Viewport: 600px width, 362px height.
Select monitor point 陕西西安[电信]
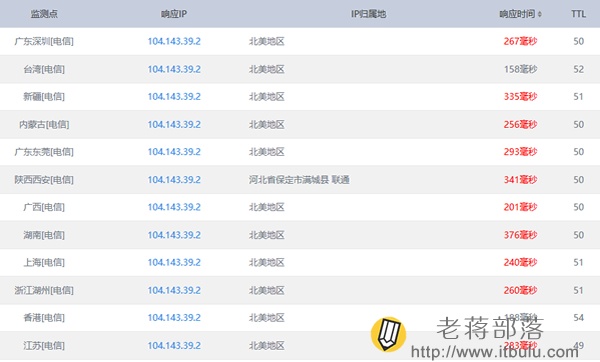tap(44, 179)
